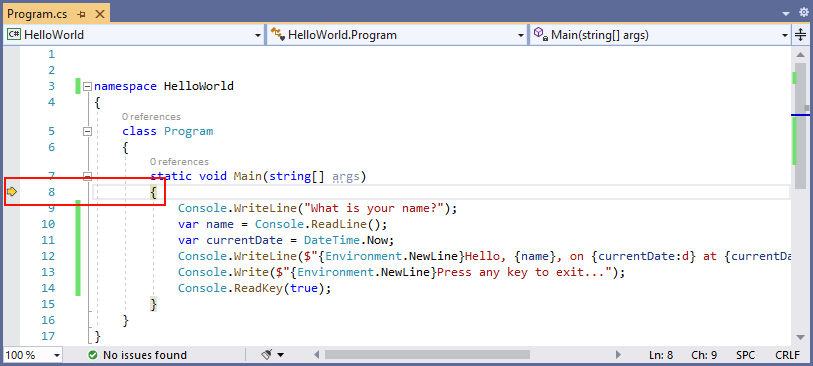Viewport: 813px width, 366px height.
Task: Click line number 17 in the margin
Action: click(48, 336)
